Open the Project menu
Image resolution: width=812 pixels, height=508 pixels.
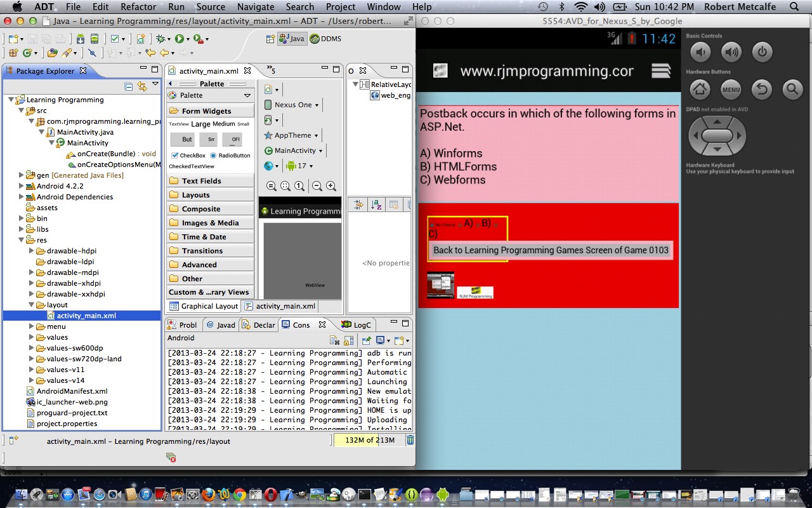pyautogui.click(x=341, y=7)
